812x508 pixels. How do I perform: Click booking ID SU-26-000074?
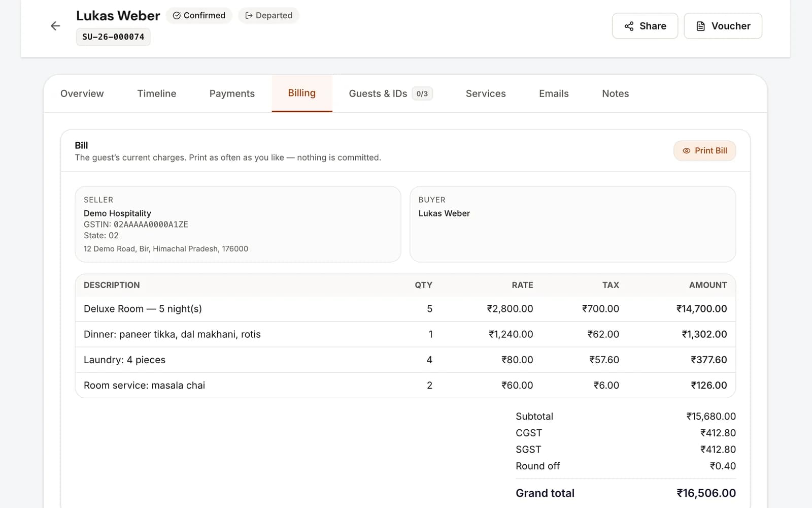(113, 37)
